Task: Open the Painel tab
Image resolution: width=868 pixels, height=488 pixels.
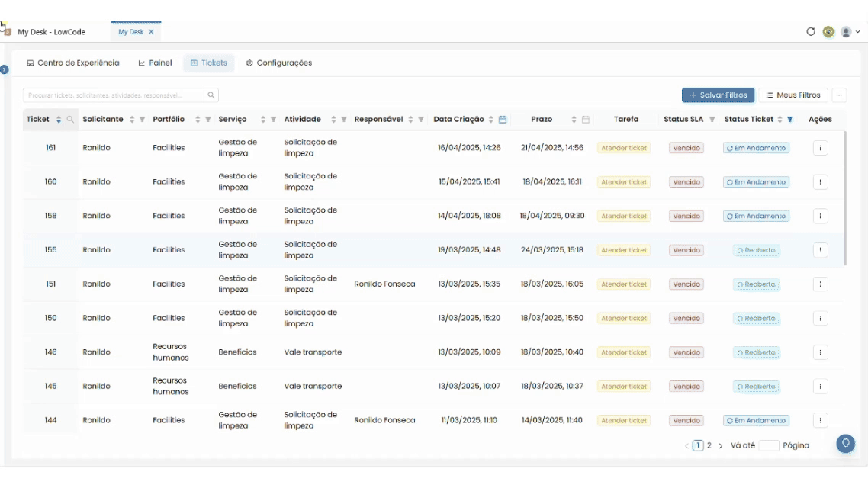Action: coord(155,63)
